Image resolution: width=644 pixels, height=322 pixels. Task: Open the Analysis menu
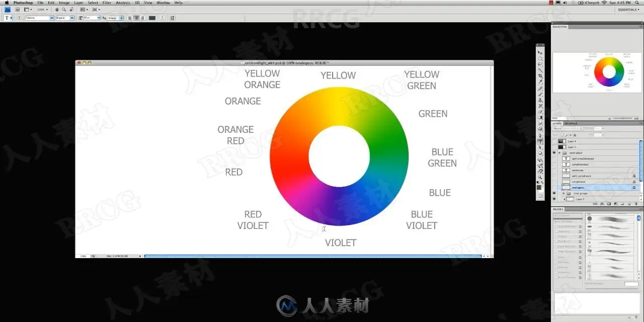123,3
